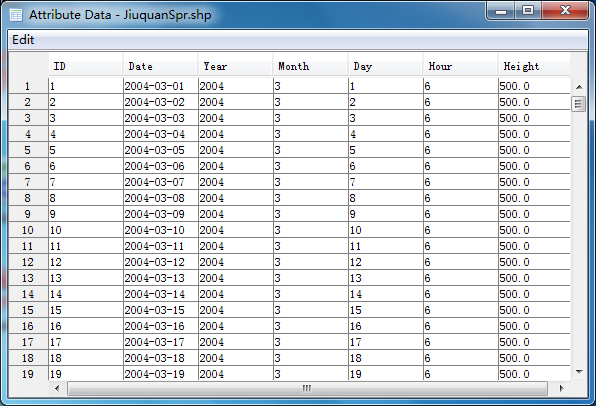Click the date cell 2004-03-19
This screenshot has height=406, width=596.
click(161, 374)
